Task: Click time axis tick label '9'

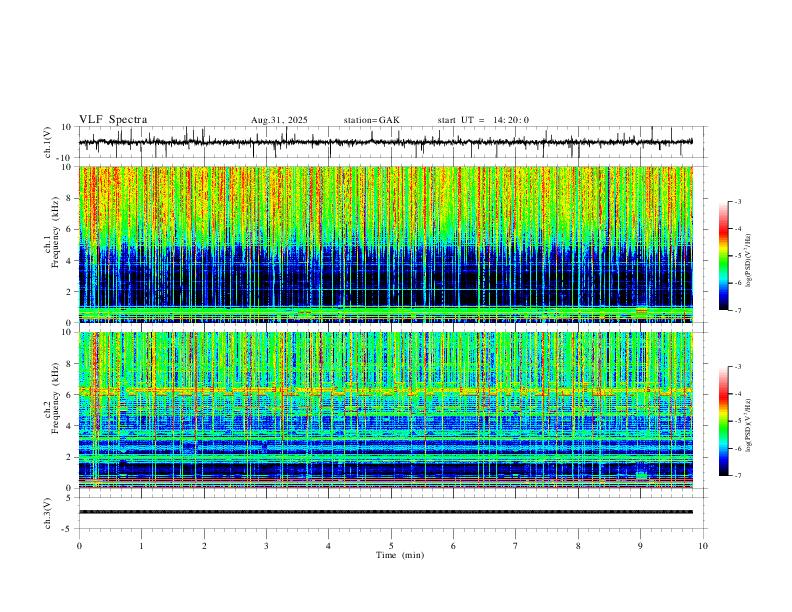Action: coord(640,546)
